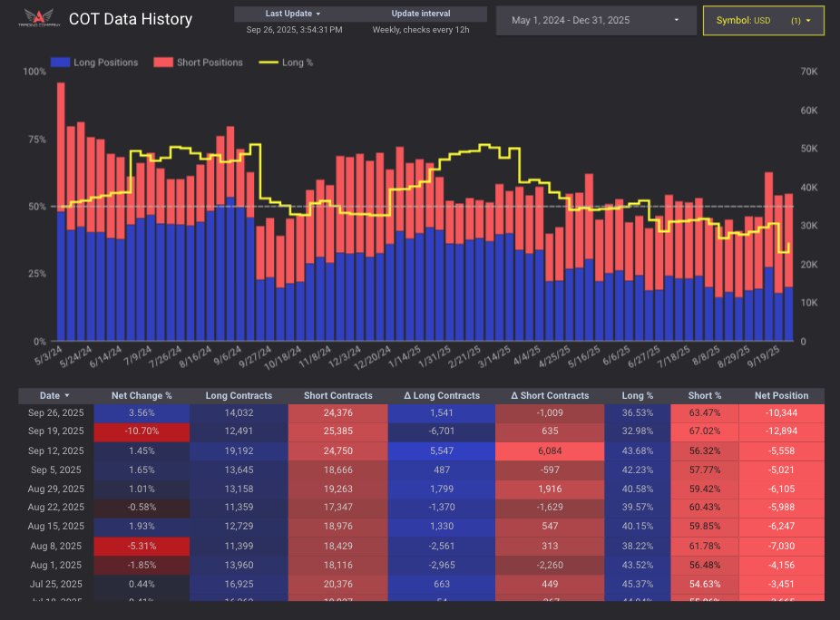840x620 pixels.
Task: Click the -12,894 net position cell
Action: pyautogui.click(x=782, y=431)
